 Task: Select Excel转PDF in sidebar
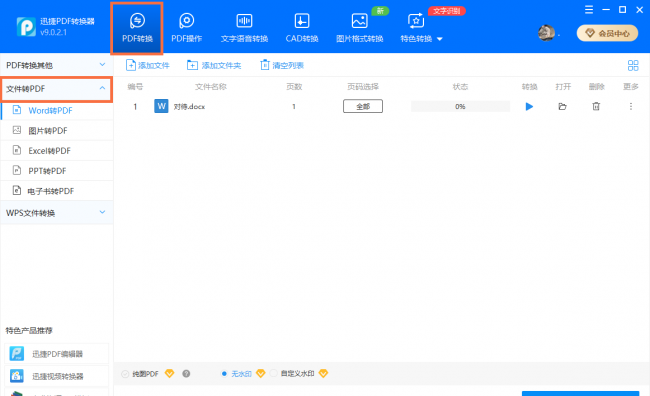click(x=57, y=151)
